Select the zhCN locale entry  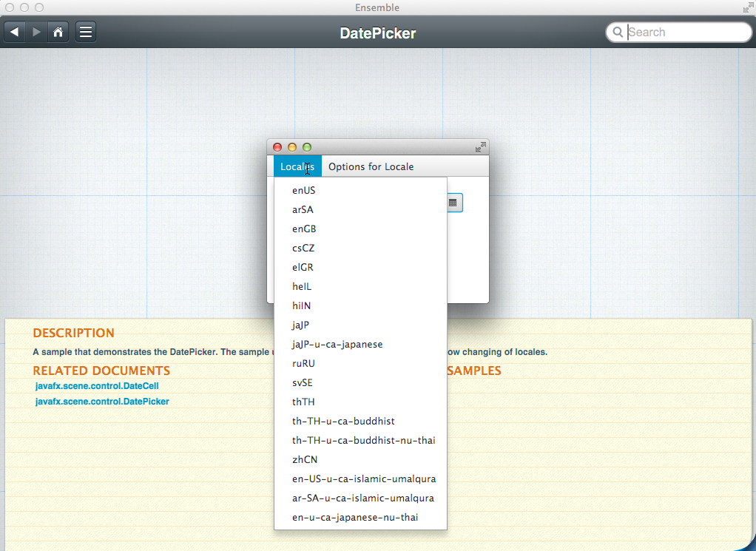click(x=305, y=459)
